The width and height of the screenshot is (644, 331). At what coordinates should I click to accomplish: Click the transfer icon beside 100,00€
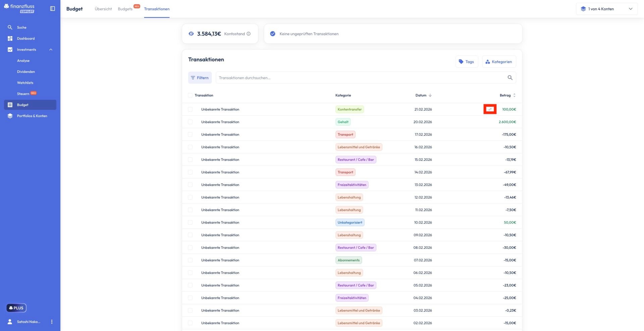(490, 109)
